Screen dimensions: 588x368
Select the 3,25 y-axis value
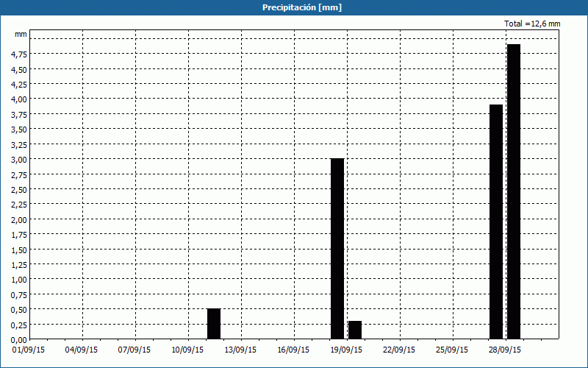(19, 144)
